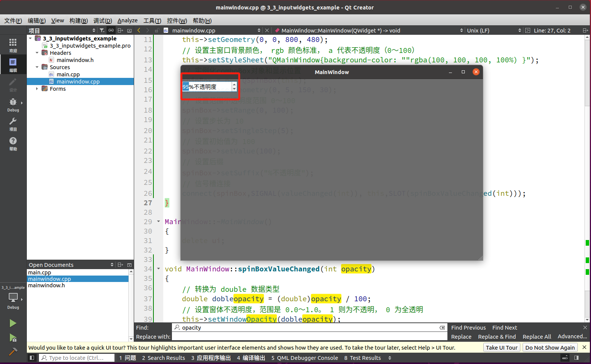
Task: Open the 编辑(E) menu
Action: (x=37, y=20)
